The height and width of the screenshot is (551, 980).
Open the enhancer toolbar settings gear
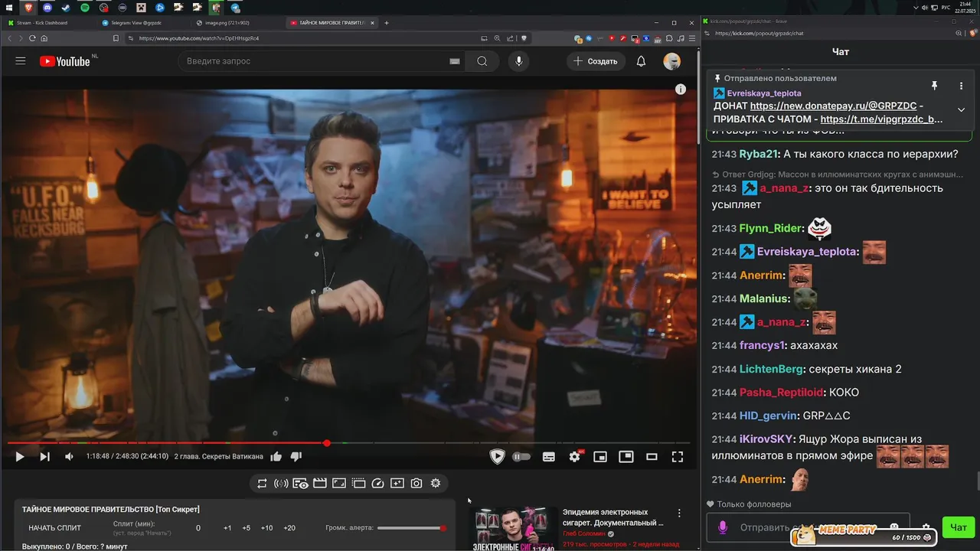click(436, 484)
